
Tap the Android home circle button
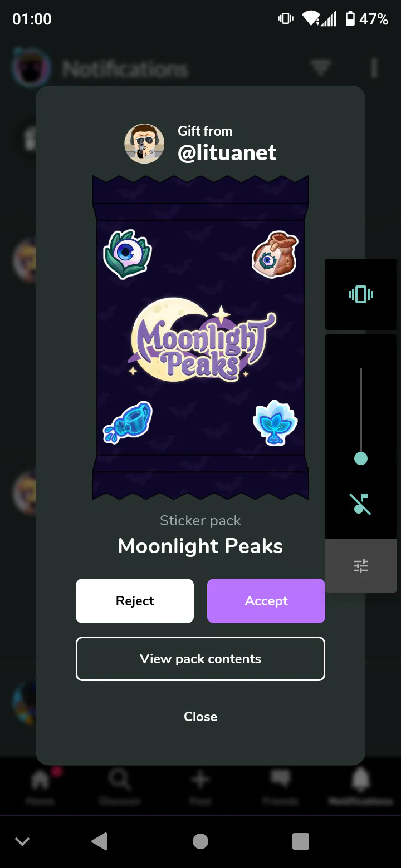tap(200, 841)
